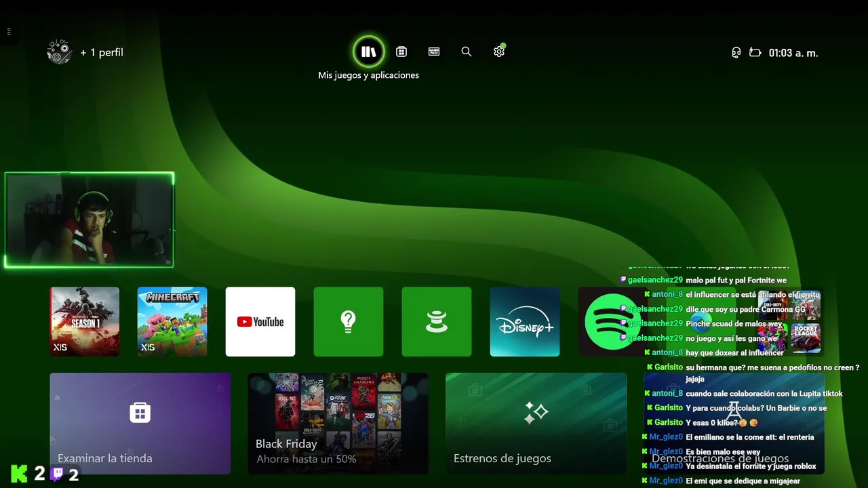
Task: Select chat message 'hay que doxear al influencer'
Action: [x=734, y=352]
